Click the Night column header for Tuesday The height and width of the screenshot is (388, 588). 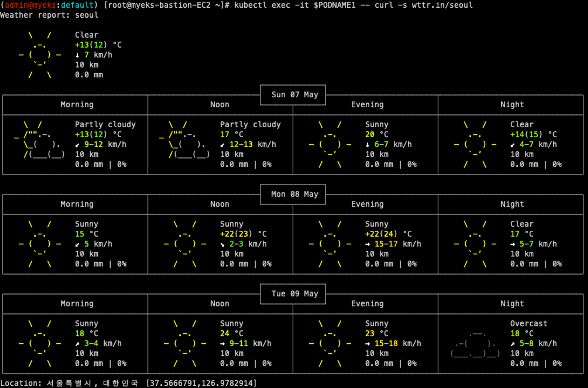512,304
